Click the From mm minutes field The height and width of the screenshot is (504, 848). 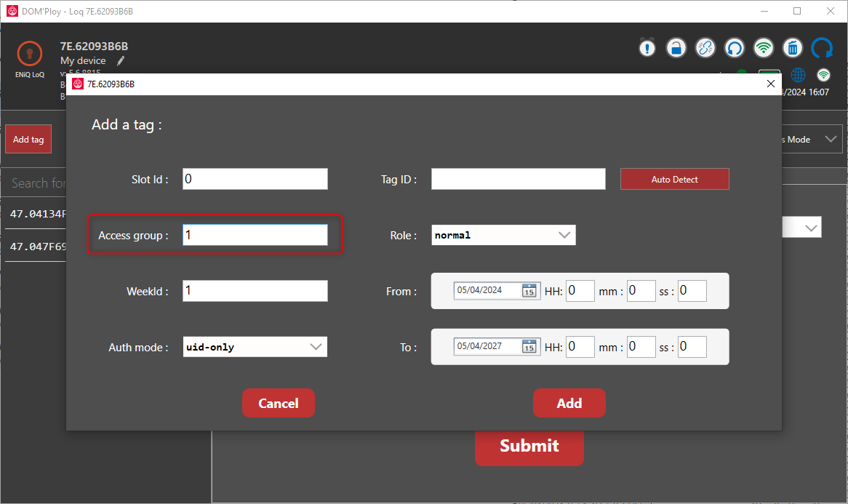coord(641,291)
